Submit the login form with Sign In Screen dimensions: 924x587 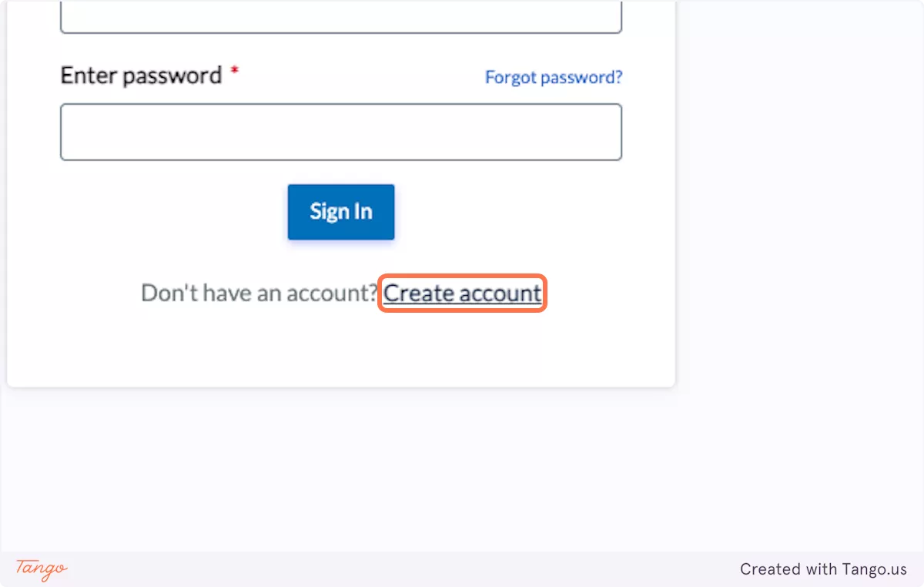(341, 212)
